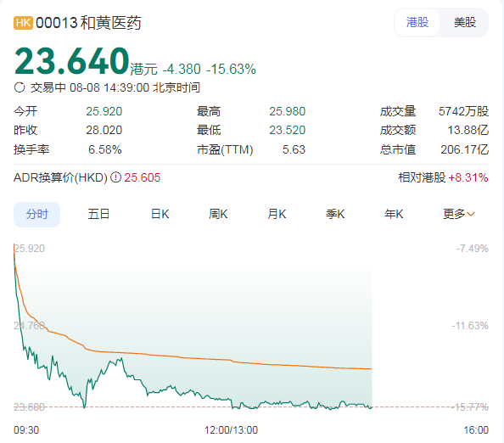
Task: Click the HK market badge icon
Action: (x=23, y=23)
